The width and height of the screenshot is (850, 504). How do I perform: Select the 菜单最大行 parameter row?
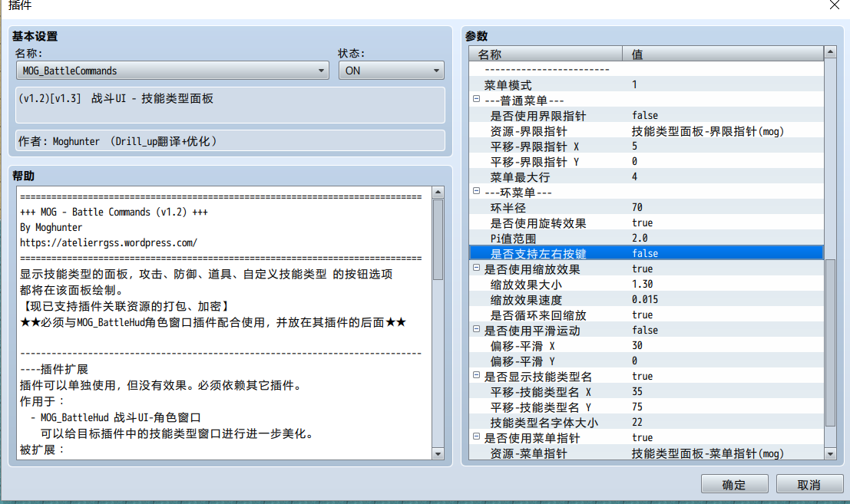647,177
